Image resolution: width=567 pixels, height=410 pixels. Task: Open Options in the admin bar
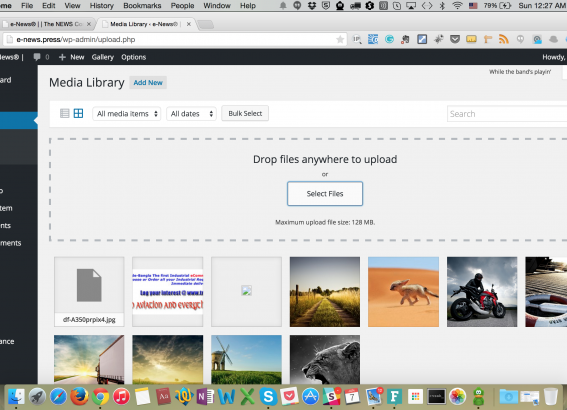(133, 57)
